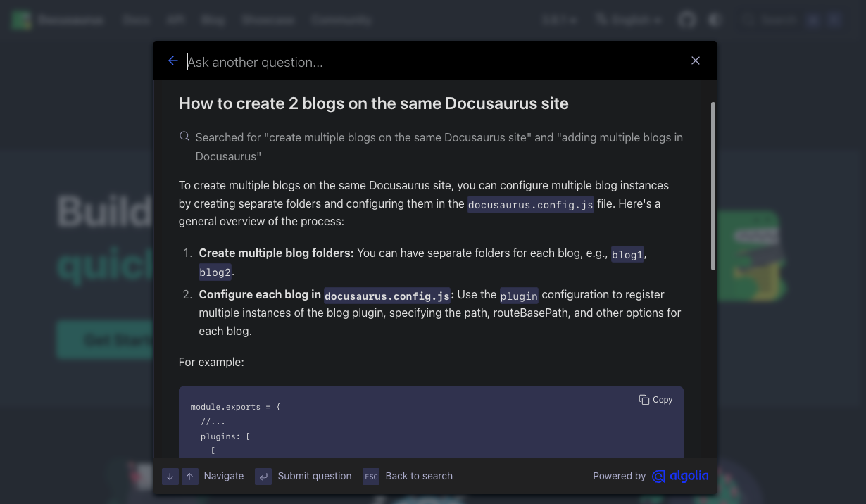
Task: Open the Showcase navbar link
Action: click(x=268, y=20)
